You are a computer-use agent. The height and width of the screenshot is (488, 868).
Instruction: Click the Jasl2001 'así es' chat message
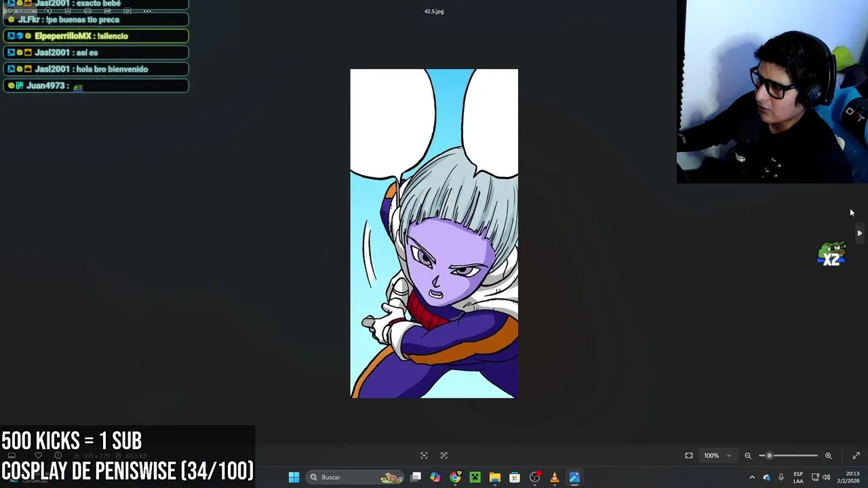[96, 52]
